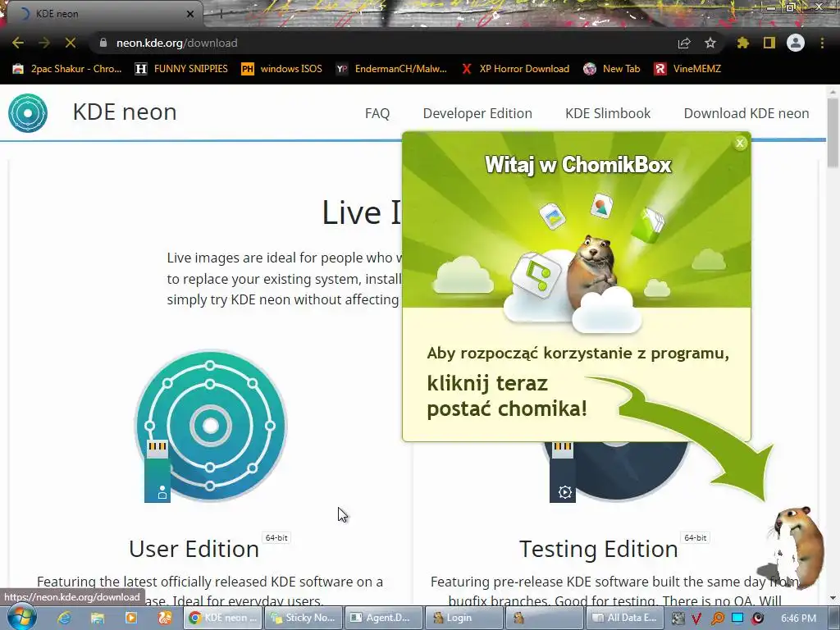Open the FAQ navigation item
This screenshot has height=630, width=840.
[x=377, y=113]
